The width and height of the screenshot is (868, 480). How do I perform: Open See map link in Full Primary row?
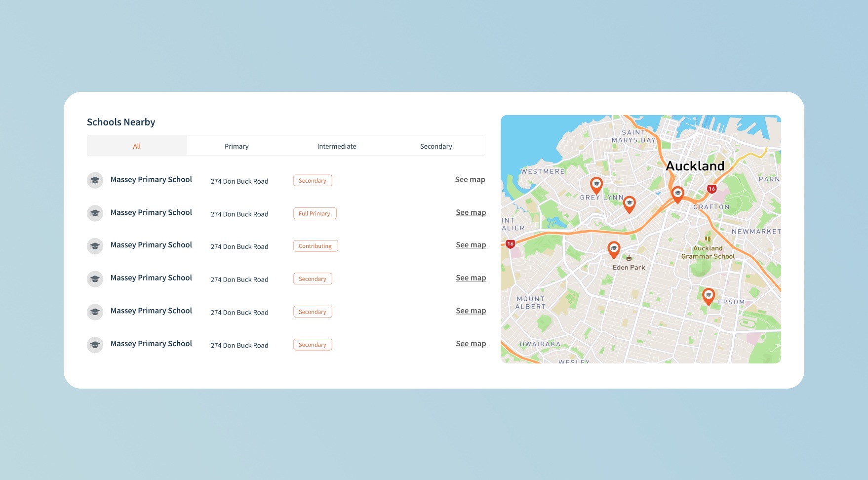(471, 212)
